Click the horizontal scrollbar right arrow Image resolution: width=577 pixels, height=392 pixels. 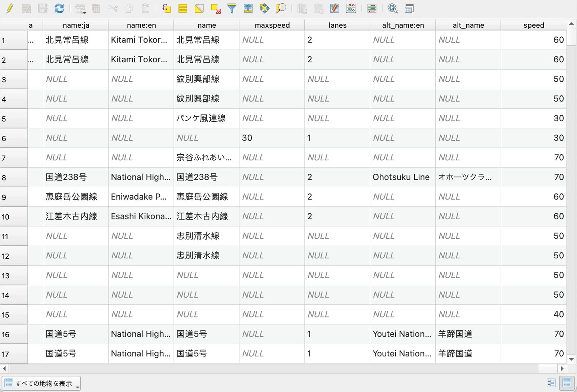coord(562,369)
